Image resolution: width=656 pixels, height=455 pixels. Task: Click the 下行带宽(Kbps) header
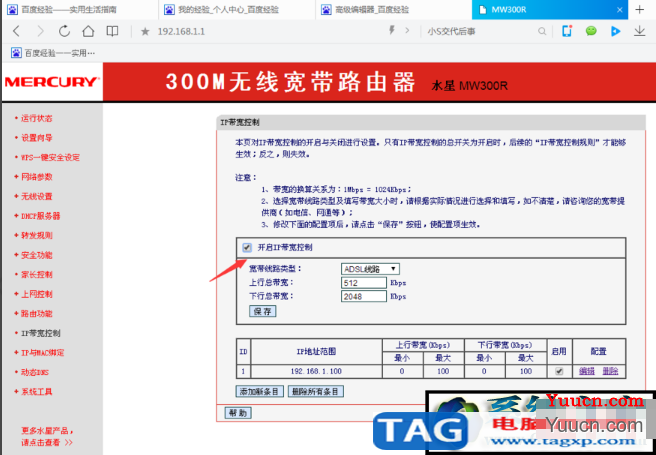pos(505,345)
